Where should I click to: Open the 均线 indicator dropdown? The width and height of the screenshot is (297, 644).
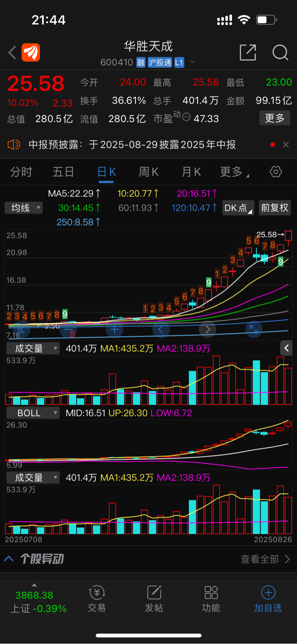(24, 208)
